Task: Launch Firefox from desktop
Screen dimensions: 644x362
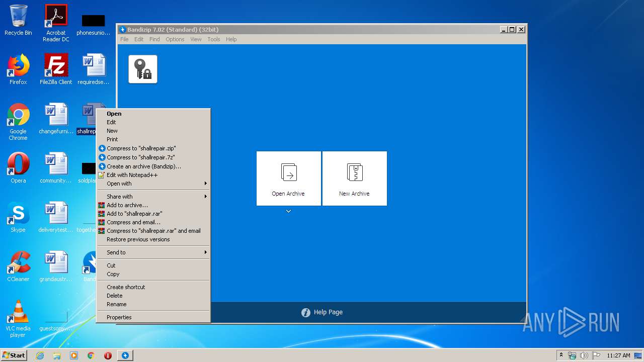Action: point(18,69)
